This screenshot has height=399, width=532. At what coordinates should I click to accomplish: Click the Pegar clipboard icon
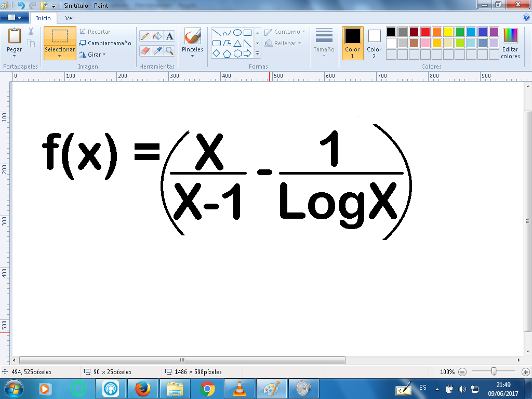pos(15,36)
